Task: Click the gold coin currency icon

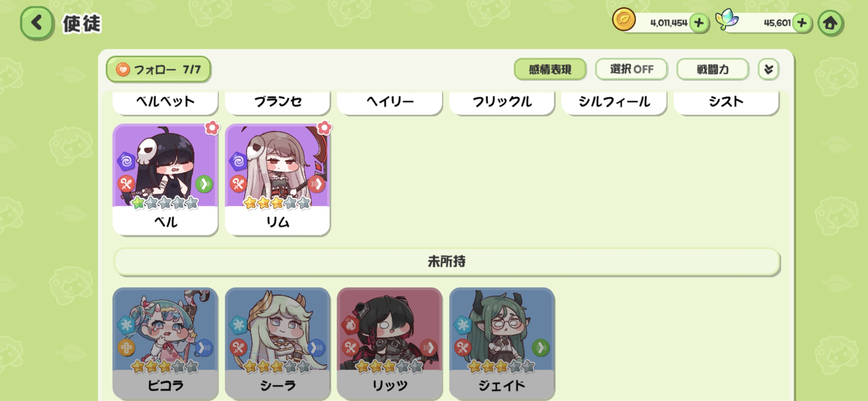Action: click(x=624, y=19)
